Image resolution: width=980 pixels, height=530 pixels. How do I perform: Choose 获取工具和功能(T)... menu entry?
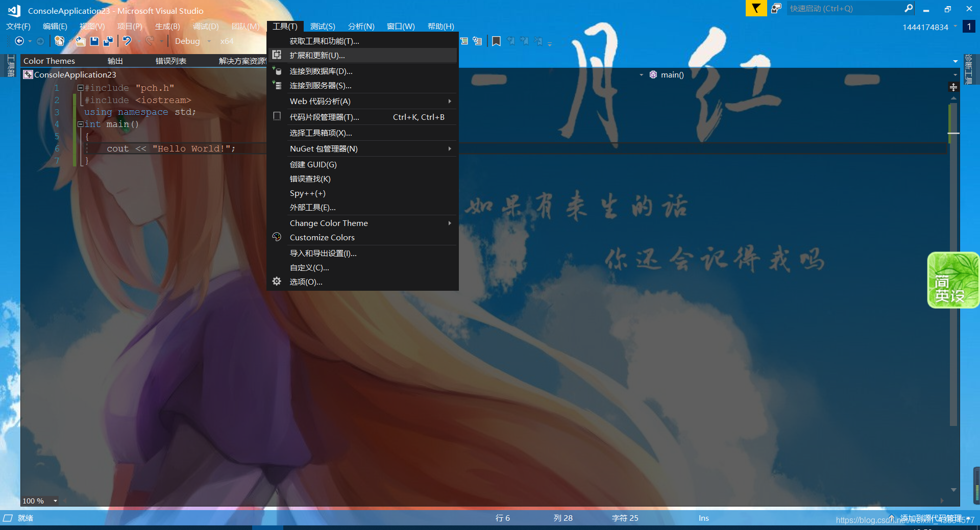click(x=362, y=41)
